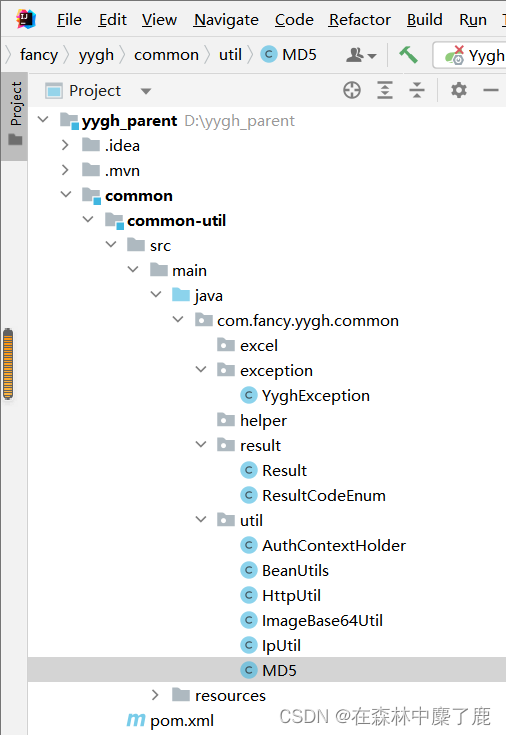The height and width of the screenshot is (735, 506).
Task: Click the common breadcrumb in navigation bar
Action: 166,55
